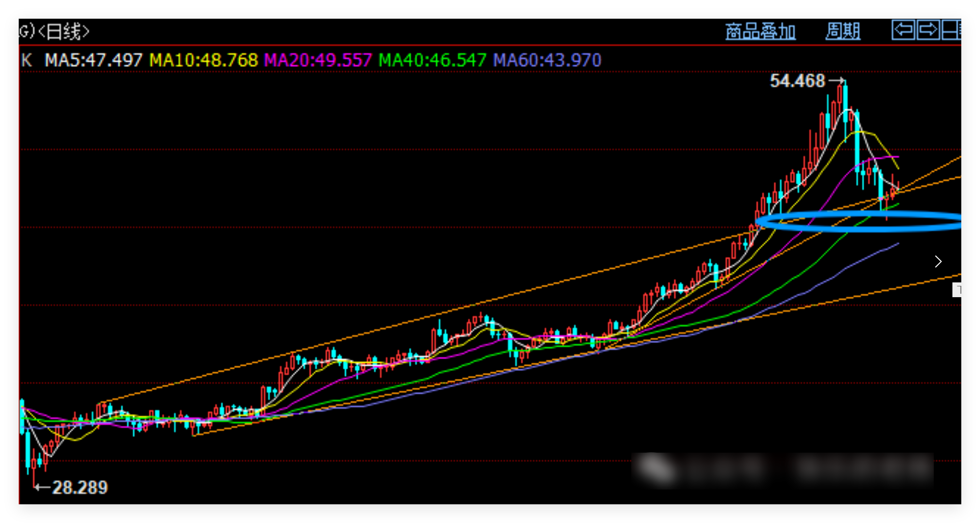Click the K indicator label
980x523 pixels.
(x=27, y=61)
